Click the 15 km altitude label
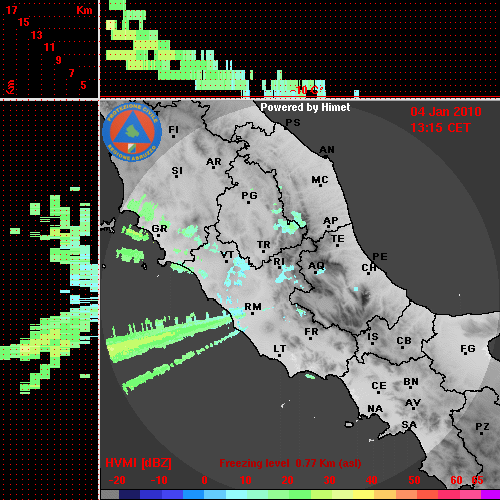The image size is (500, 500). point(24,22)
